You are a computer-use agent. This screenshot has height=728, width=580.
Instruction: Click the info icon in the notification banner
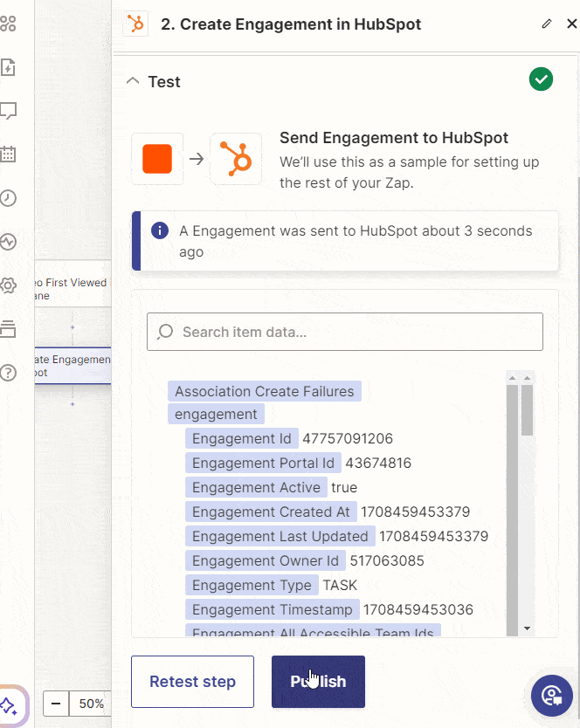pyautogui.click(x=159, y=230)
